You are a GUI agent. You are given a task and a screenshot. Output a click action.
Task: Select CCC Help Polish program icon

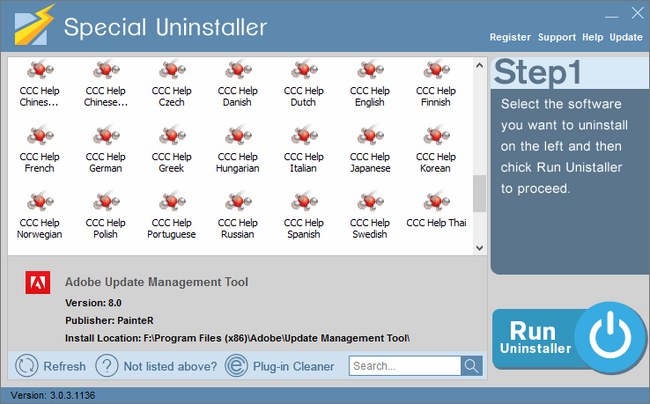pyautogui.click(x=106, y=201)
